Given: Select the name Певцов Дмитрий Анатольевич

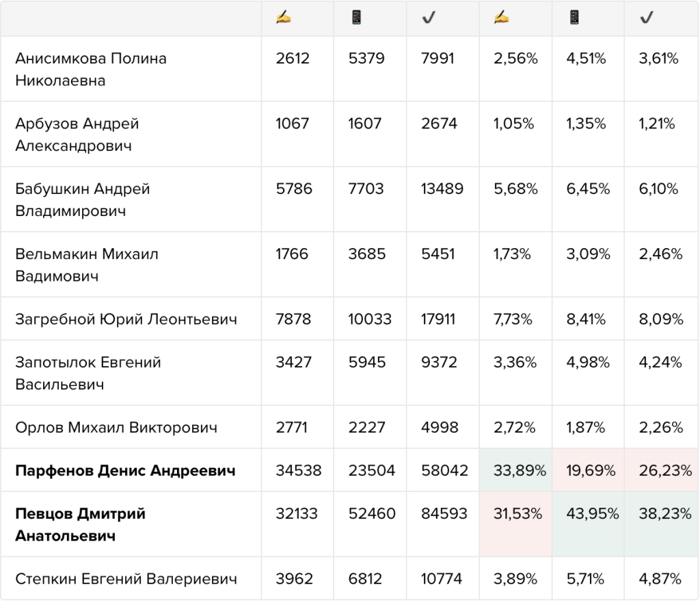Looking at the screenshot, I should [x=81, y=524].
